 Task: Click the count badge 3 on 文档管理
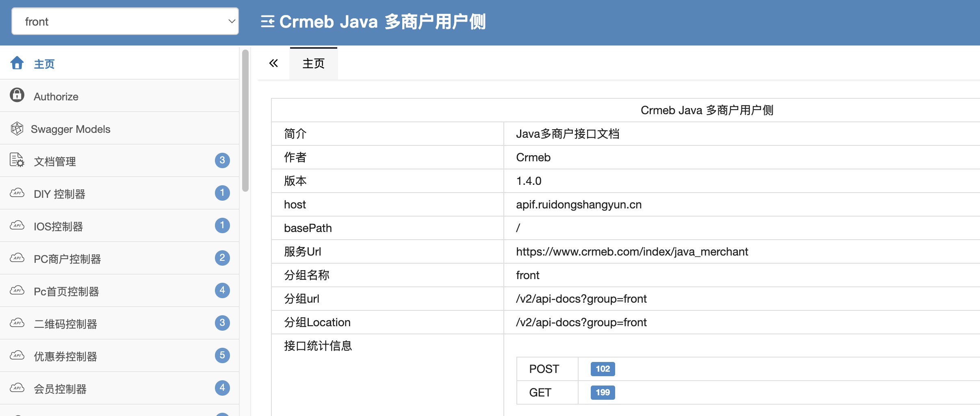tap(222, 160)
